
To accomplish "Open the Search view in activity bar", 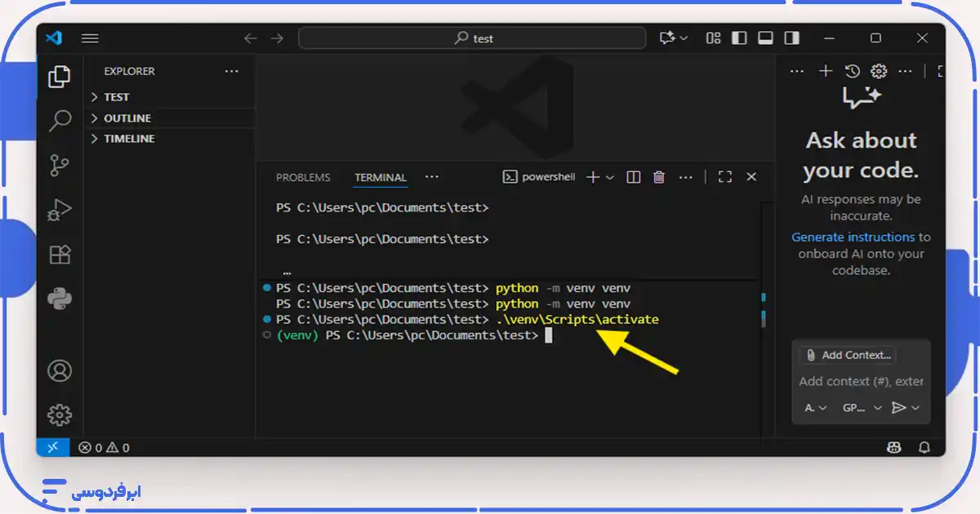I will [60, 122].
